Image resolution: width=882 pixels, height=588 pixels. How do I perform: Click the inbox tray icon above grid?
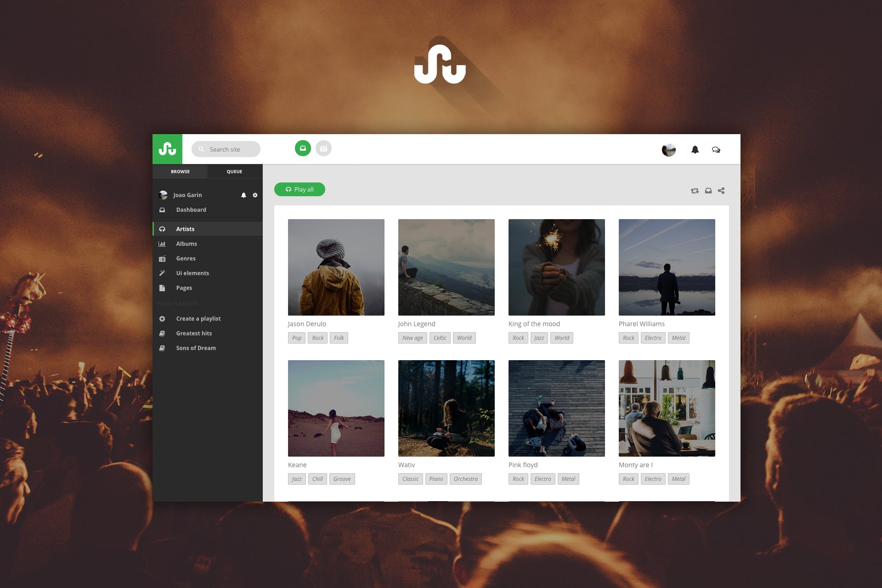708,191
